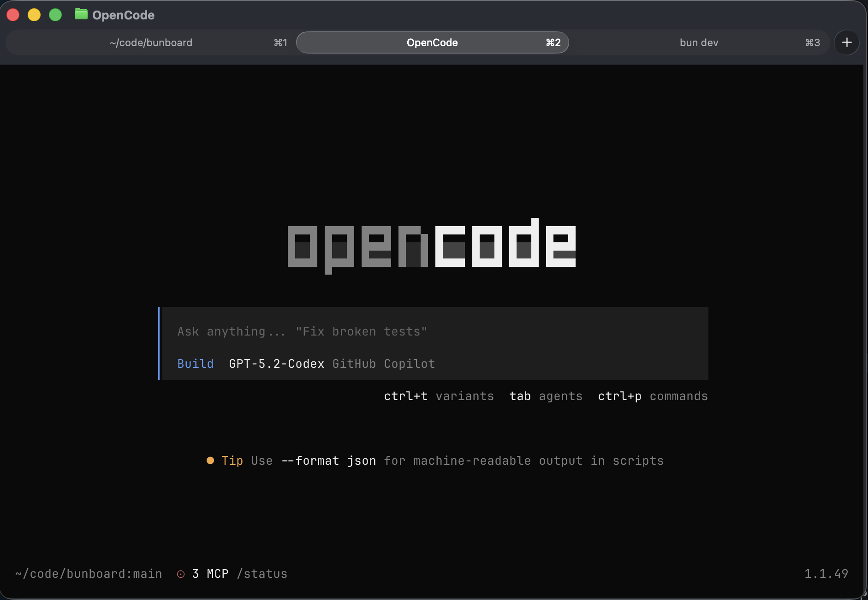Click the /status command in status bar
Screen dimensions: 868x600
pyautogui.click(x=262, y=574)
